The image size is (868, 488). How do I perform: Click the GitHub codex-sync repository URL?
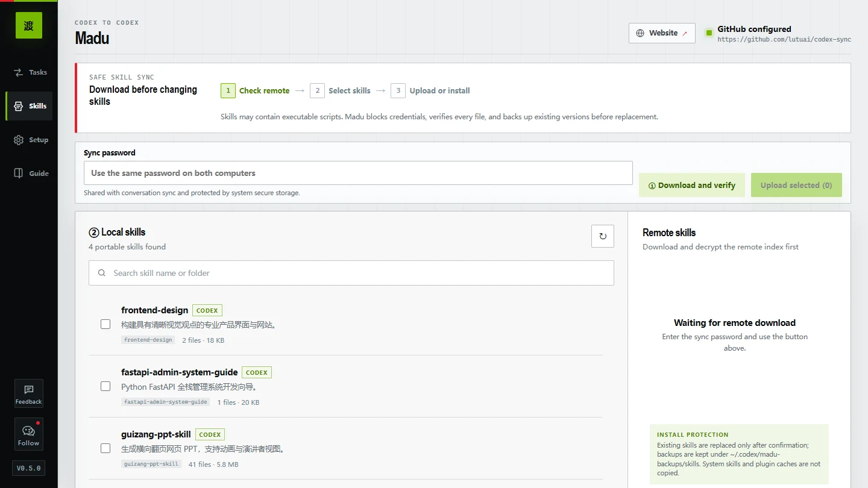click(x=784, y=40)
